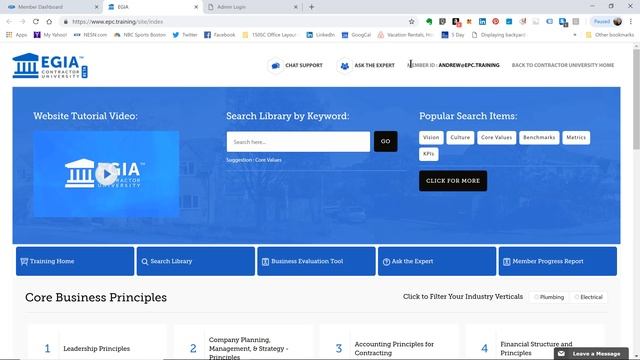
Task: Open the NBC Sports Boston bookmark
Action: 140,35
